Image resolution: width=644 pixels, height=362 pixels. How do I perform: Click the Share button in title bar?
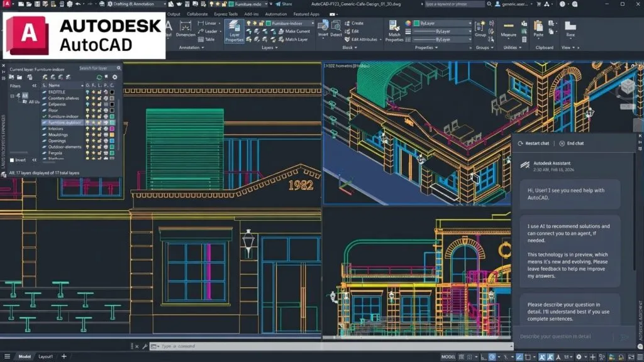click(x=284, y=4)
